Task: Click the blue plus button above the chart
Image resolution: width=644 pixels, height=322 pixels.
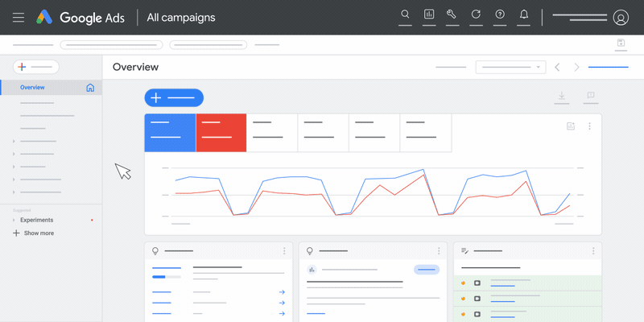Action: 174,97
